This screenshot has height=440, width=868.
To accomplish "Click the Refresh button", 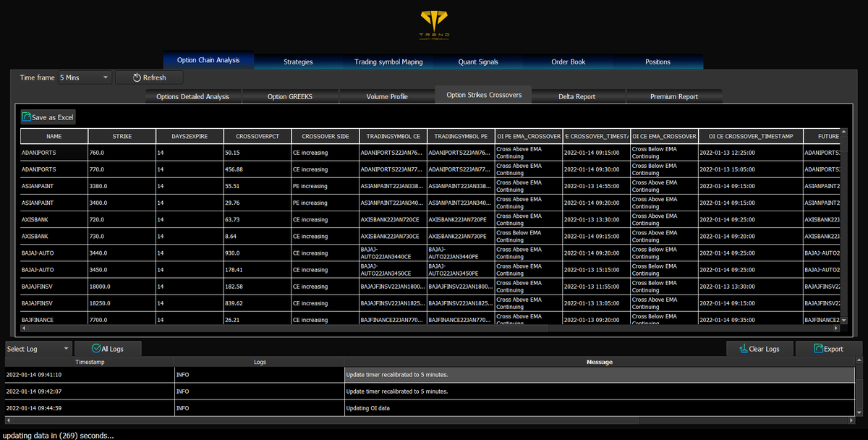I will [149, 77].
